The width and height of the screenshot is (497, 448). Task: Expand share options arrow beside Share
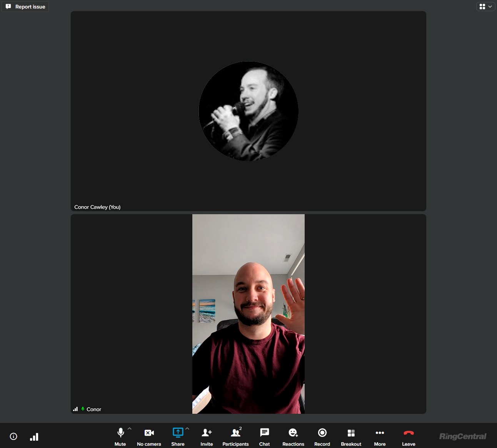tap(187, 428)
